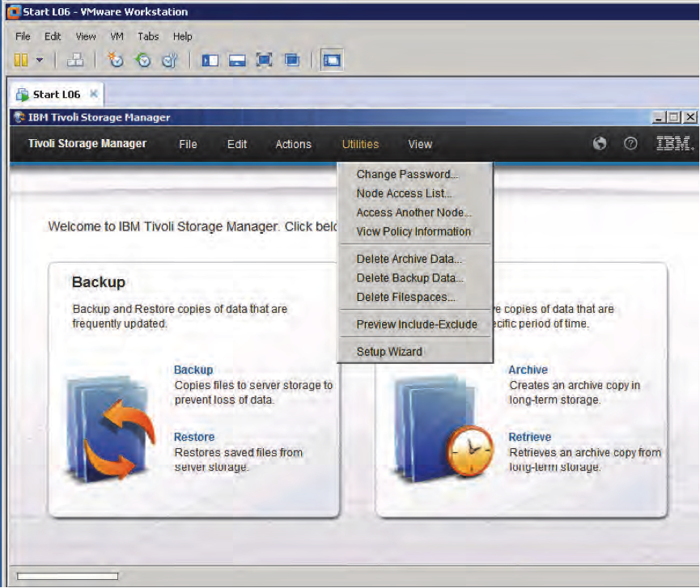
Task: Choose Delete Archive Data menu entry
Action: point(415,259)
